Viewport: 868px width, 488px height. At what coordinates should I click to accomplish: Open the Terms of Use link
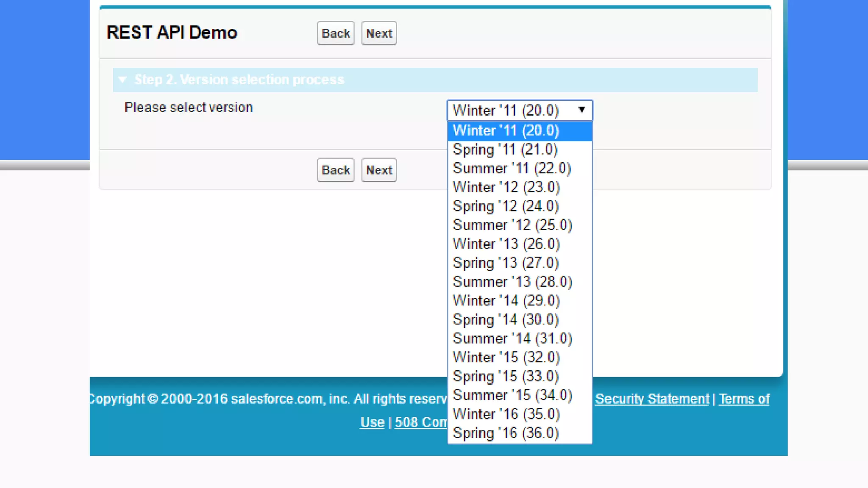744,399
